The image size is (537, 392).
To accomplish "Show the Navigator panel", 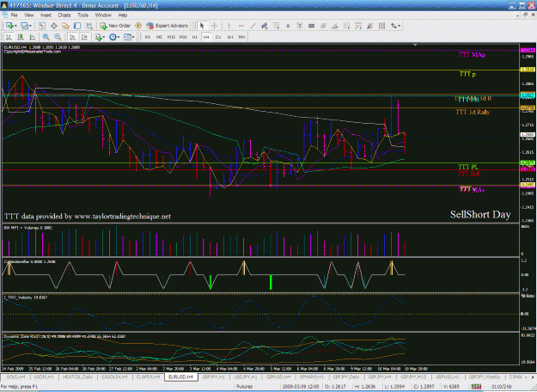I will click(65, 26).
